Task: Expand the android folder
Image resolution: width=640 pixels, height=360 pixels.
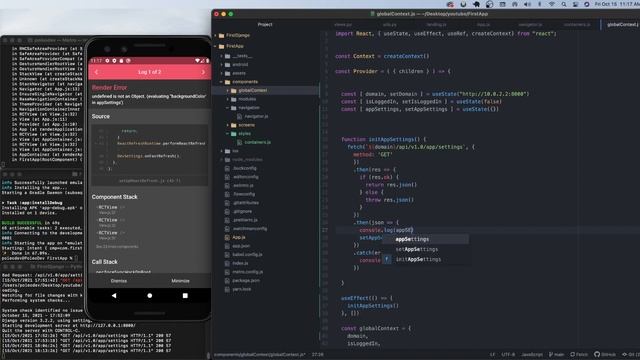Action: pos(222,64)
